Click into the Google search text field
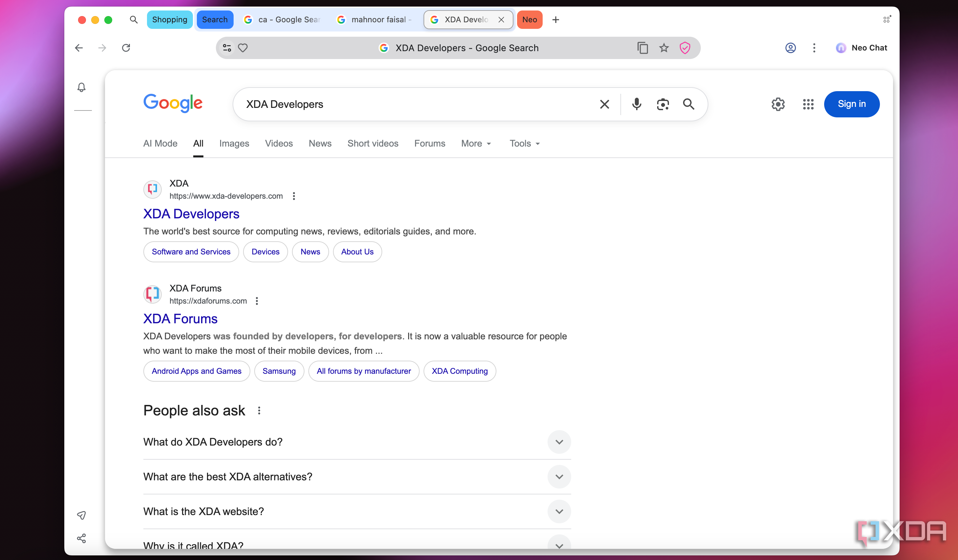958x560 pixels. [418, 104]
